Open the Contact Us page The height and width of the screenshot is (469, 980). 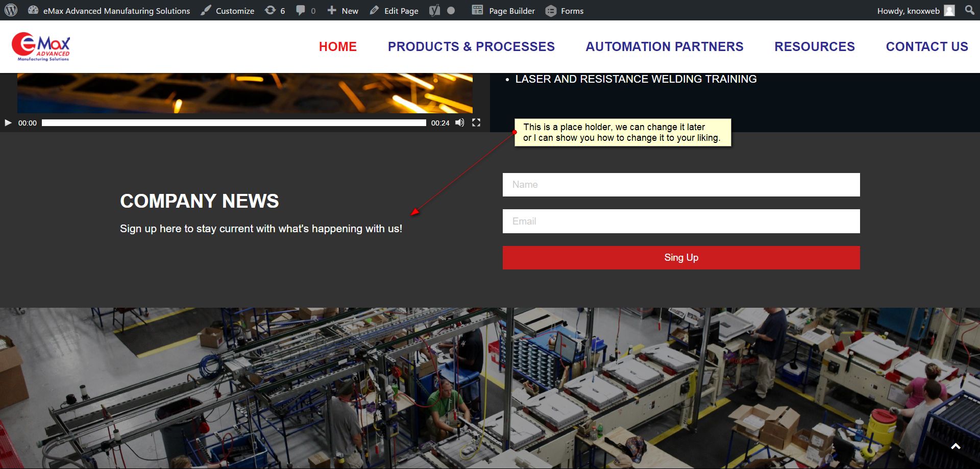click(927, 46)
